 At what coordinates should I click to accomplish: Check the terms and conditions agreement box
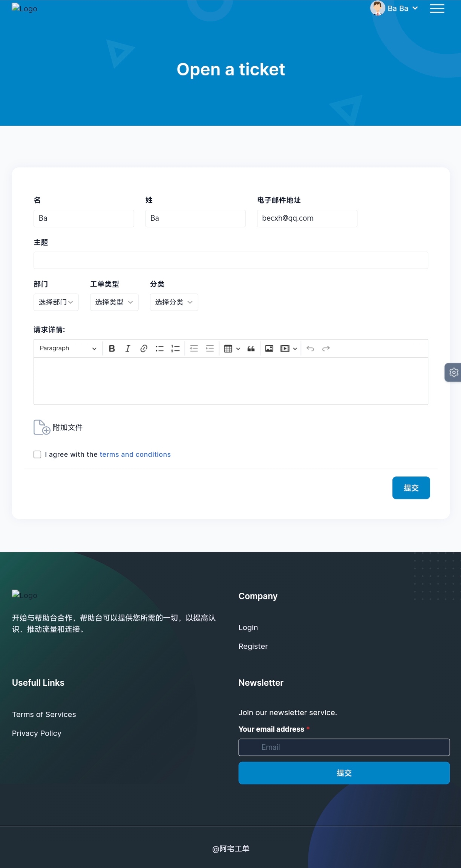click(x=37, y=455)
